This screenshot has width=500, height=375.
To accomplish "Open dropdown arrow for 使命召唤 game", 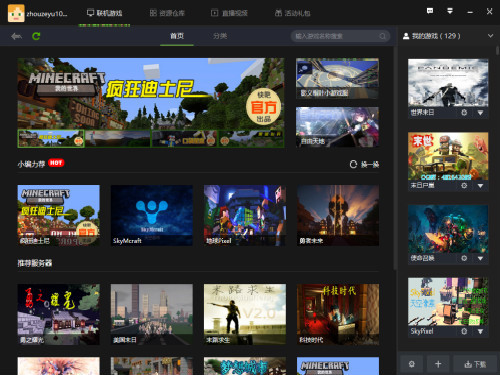I will click(x=480, y=258).
